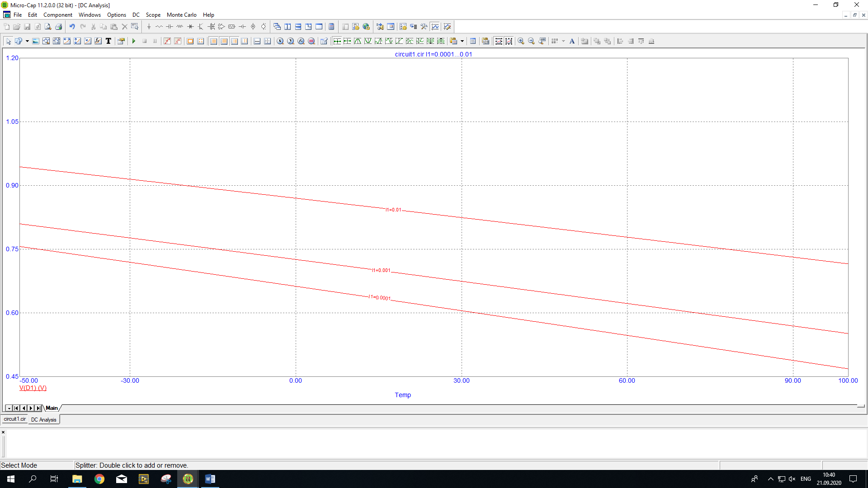Image resolution: width=868 pixels, height=488 pixels.
Task: Toggle the second green cursor mode button
Action: (347, 41)
